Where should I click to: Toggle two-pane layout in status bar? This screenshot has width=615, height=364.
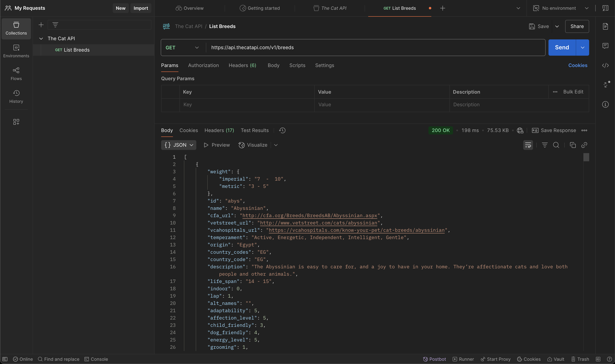click(598, 359)
